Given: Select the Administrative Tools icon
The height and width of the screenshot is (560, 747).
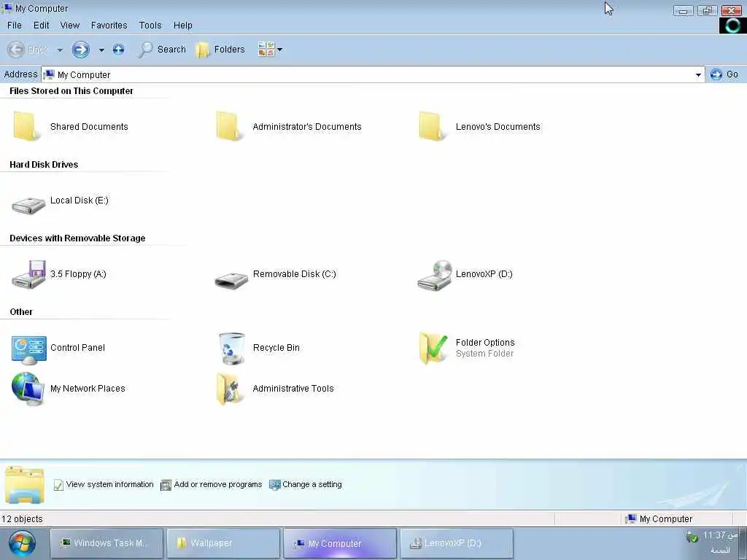Looking at the screenshot, I should click(x=230, y=389).
